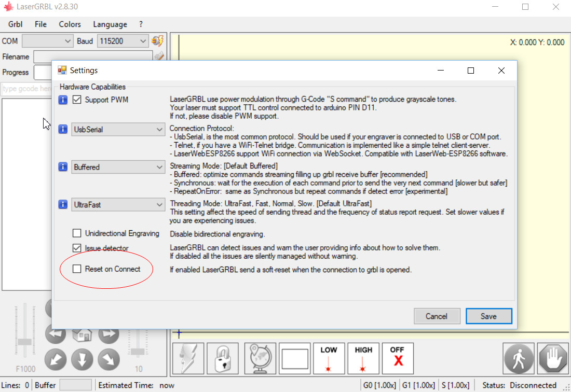Enable the Reset on Connect checkbox

click(77, 269)
